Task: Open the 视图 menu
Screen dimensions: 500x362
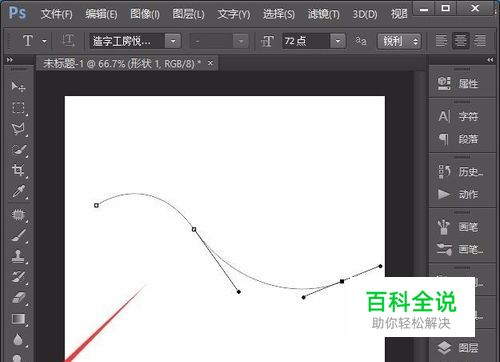Action: coord(399,14)
